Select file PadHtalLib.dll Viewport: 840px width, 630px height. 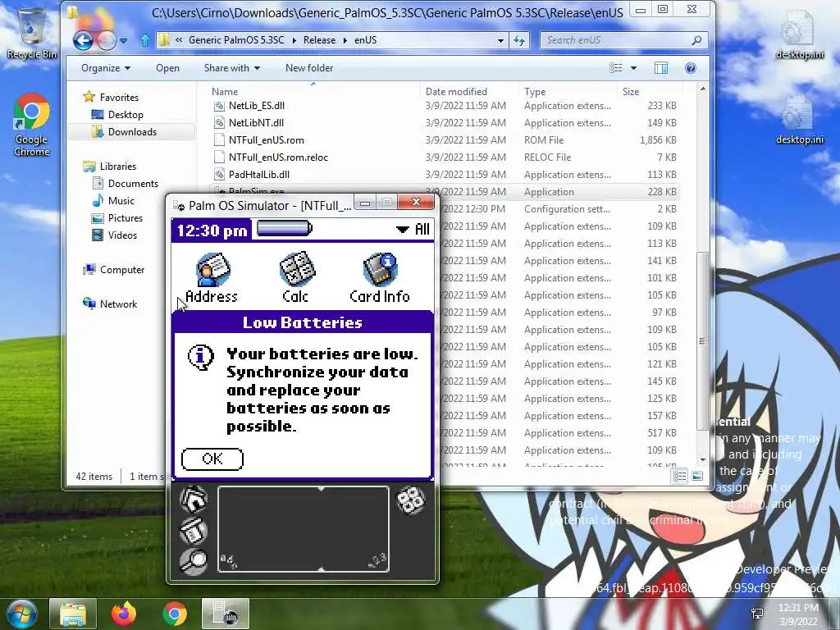coord(258,174)
